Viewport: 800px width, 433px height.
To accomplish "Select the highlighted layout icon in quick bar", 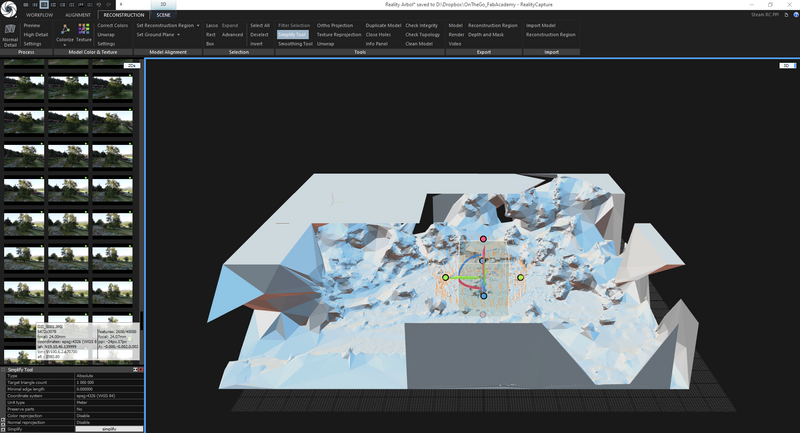I will 44,5.
